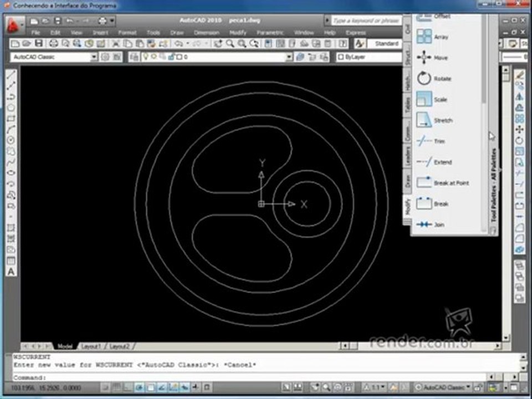Viewport: 532px width, 399px height.
Task: Click the Mirror icon in the right Modify toolbar
Action: 519,96
